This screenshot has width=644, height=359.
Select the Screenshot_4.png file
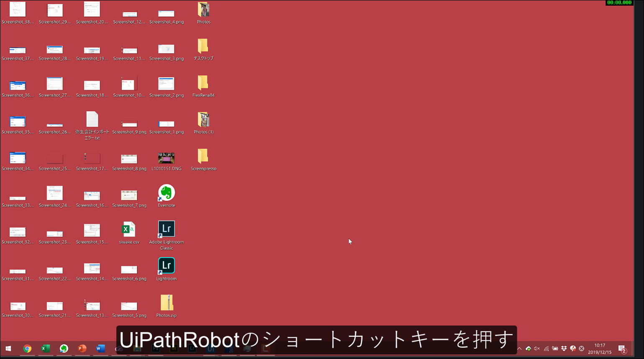[x=166, y=17]
